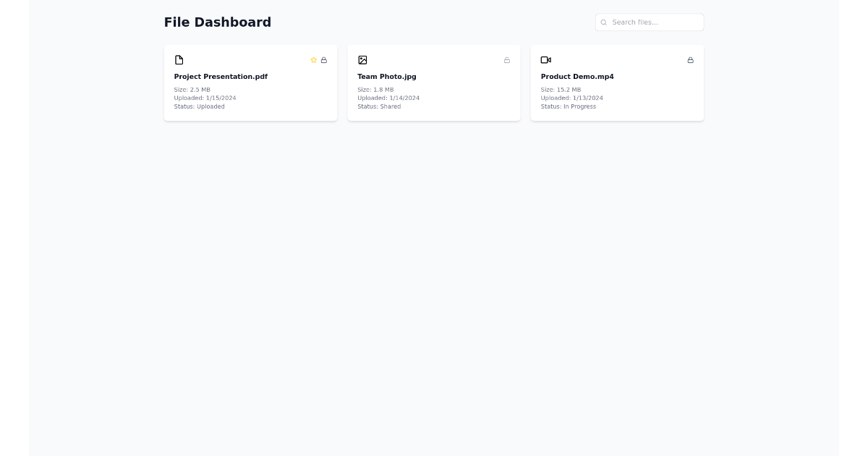868x456 pixels.
Task: Click the video camera icon on Product Demo card
Action: 546,60
